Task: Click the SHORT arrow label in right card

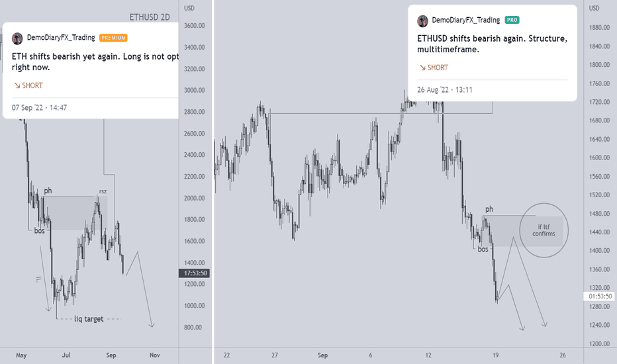Action: 434,68
